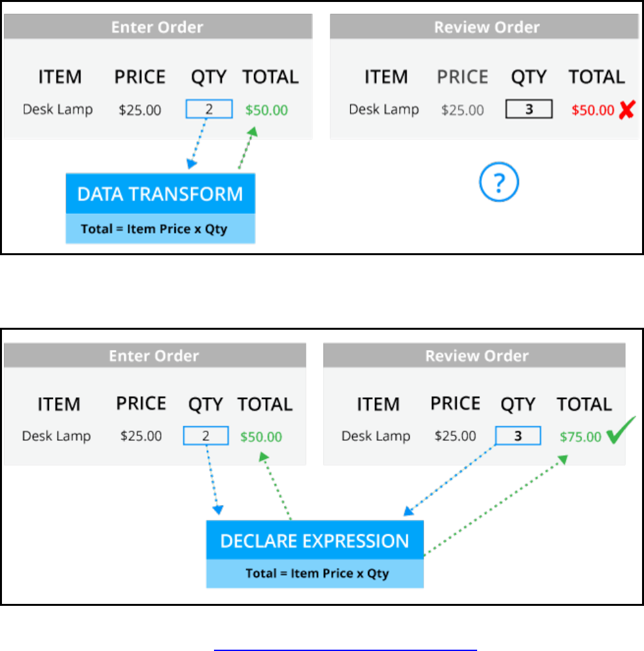Click quantity field showing 2 above Data Transform
The width and height of the screenshot is (644, 651).
pos(209,109)
